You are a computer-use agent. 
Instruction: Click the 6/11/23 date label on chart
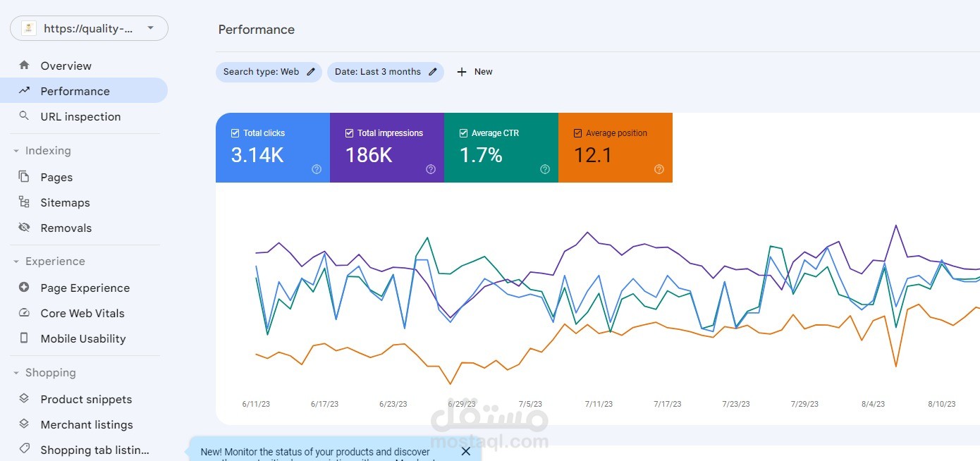pos(256,404)
